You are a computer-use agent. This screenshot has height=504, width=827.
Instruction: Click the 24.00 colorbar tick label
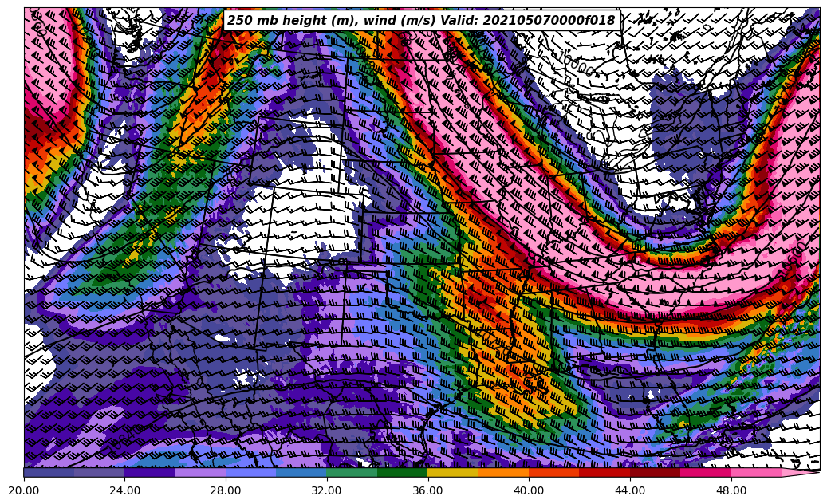(x=124, y=491)
